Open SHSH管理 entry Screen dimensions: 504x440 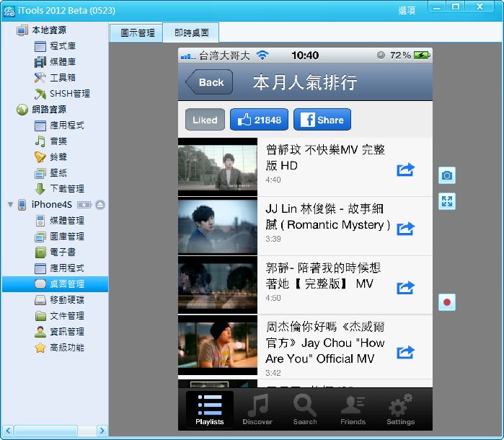[62, 94]
